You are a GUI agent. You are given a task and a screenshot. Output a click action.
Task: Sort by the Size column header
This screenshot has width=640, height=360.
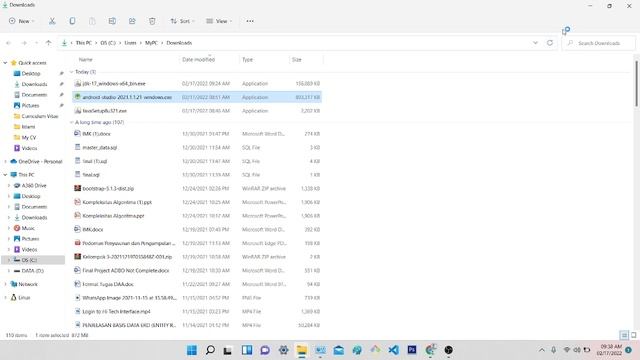(x=297, y=60)
